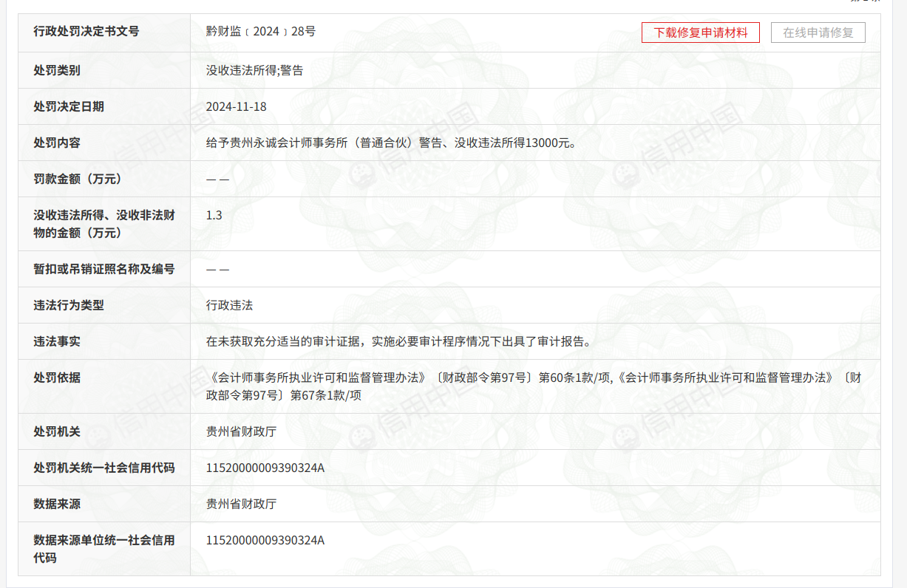Click the 暂扣或吊销证照名称及编号 row label
The height and width of the screenshot is (588, 907).
pos(103,269)
